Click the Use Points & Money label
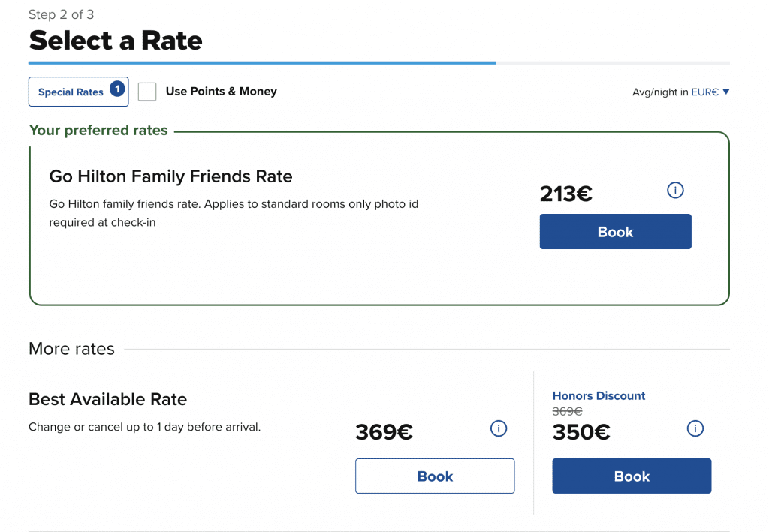769x532 pixels. [x=222, y=91]
